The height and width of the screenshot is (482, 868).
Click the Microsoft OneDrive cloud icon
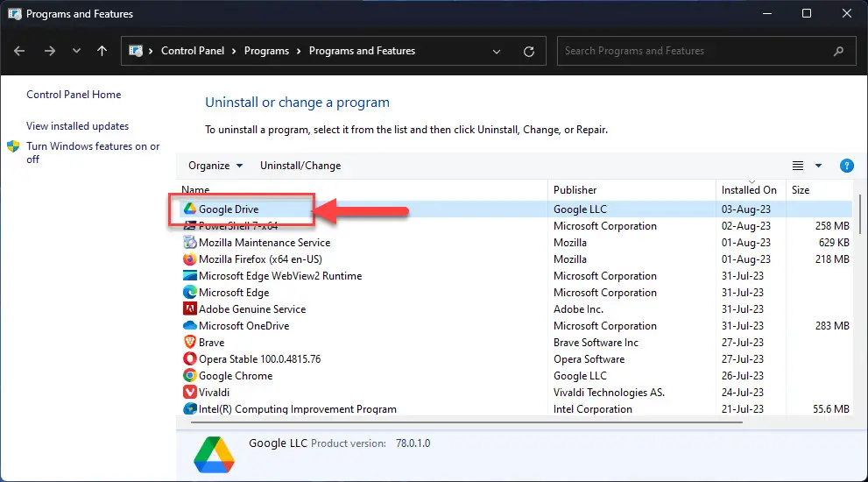pyautogui.click(x=190, y=325)
